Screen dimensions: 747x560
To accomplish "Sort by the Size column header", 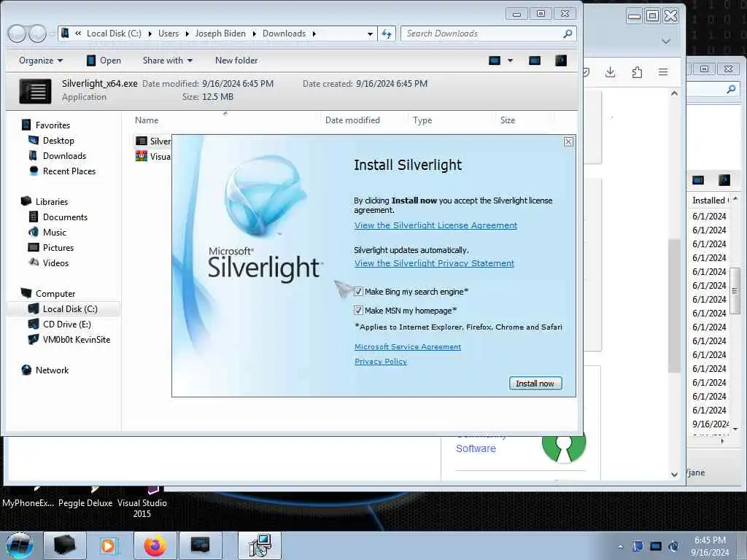I will [508, 120].
